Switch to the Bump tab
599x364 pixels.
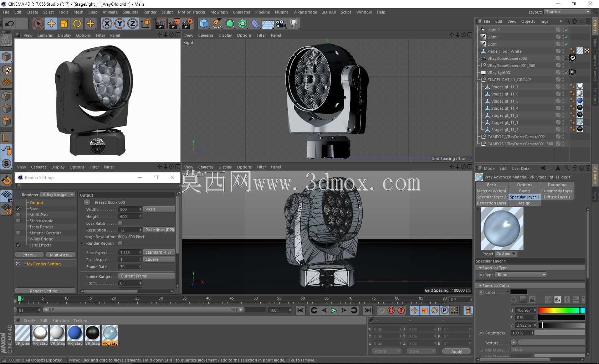524,191
